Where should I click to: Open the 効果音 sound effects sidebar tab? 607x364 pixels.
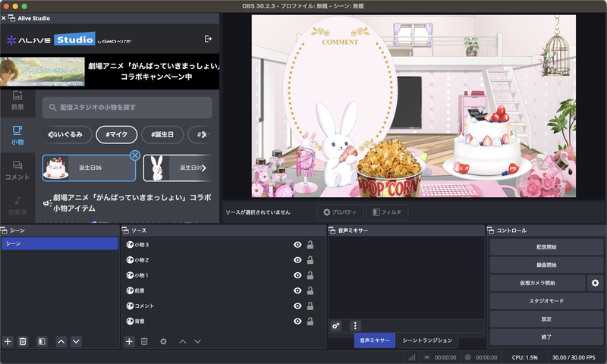click(17, 206)
